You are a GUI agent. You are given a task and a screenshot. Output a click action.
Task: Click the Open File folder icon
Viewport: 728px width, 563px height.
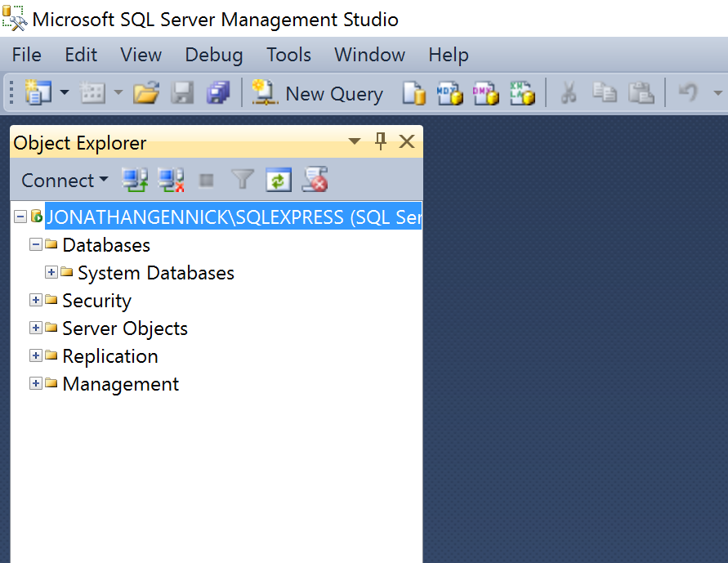146,92
